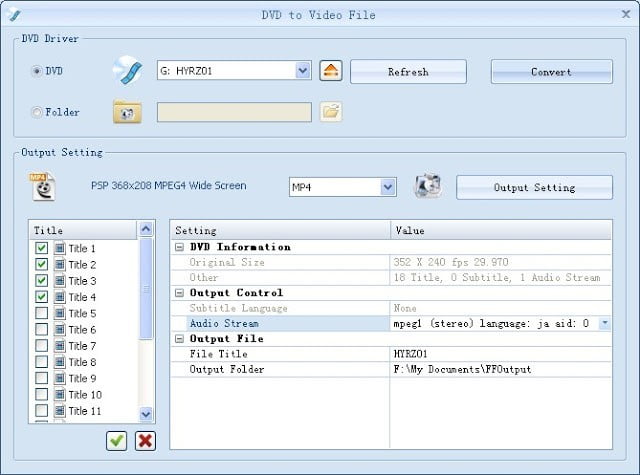Click the icon beside Output Setting button
The height and width of the screenshot is (475, 640).
pyautogui.click(x=428, y=186)
